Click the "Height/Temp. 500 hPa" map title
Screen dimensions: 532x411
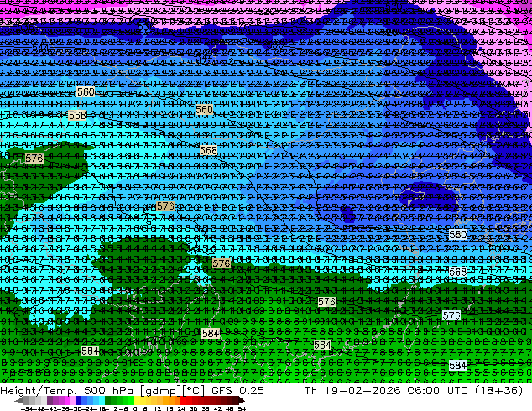pos(65,390)
